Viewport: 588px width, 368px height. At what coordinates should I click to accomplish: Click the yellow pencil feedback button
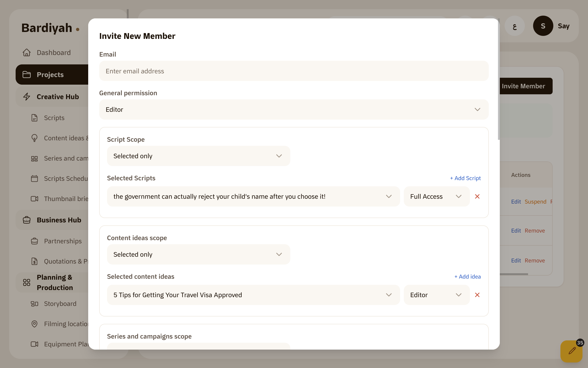click(x=571, y=351)
